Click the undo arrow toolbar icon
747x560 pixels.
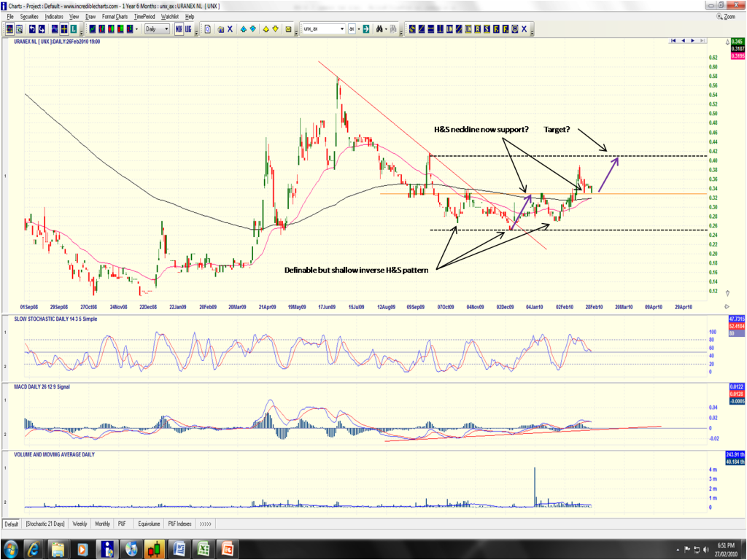click(32, 29)
